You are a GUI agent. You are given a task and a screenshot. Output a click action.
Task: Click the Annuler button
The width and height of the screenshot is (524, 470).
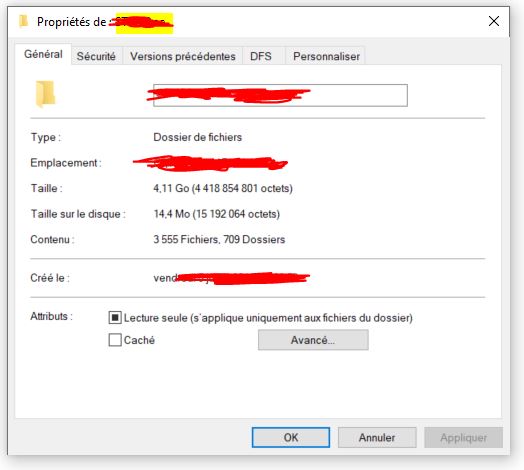coord(377,437)
